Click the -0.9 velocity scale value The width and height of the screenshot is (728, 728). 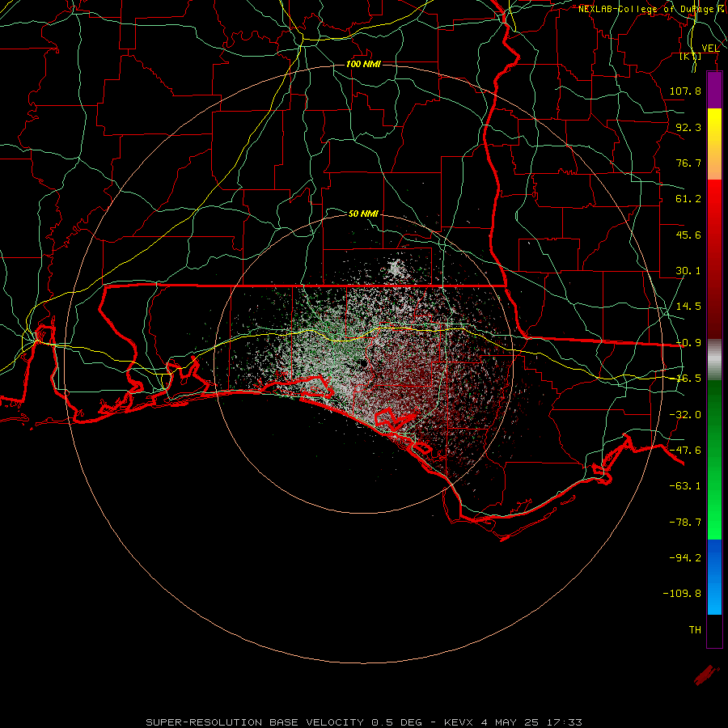(x=688, y=343)
